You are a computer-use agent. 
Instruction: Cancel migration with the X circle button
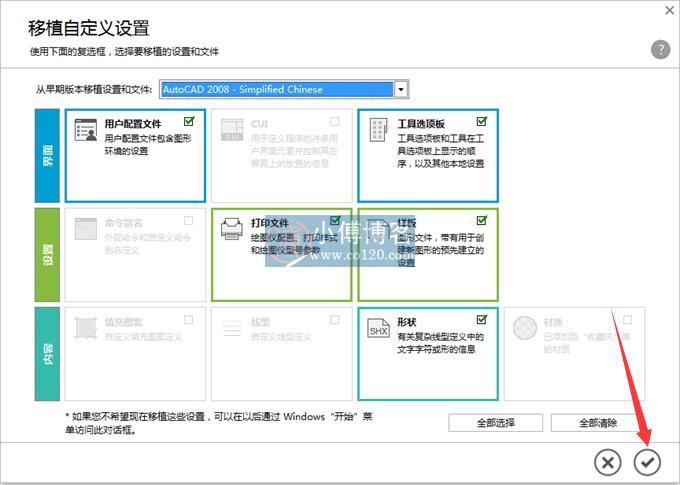point(608,462)
